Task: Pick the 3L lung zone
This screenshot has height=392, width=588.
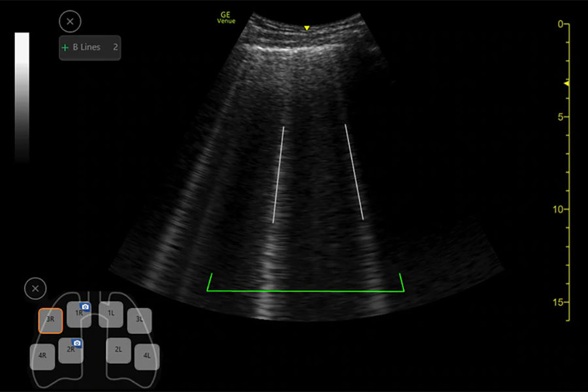Action: 139,320
